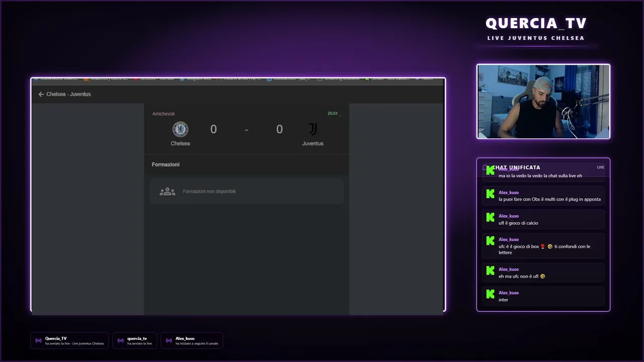Click the 'ha iniziato a seguire il canale' text
Viewport: 644px width, 362px height.
(x=197, y=343)
